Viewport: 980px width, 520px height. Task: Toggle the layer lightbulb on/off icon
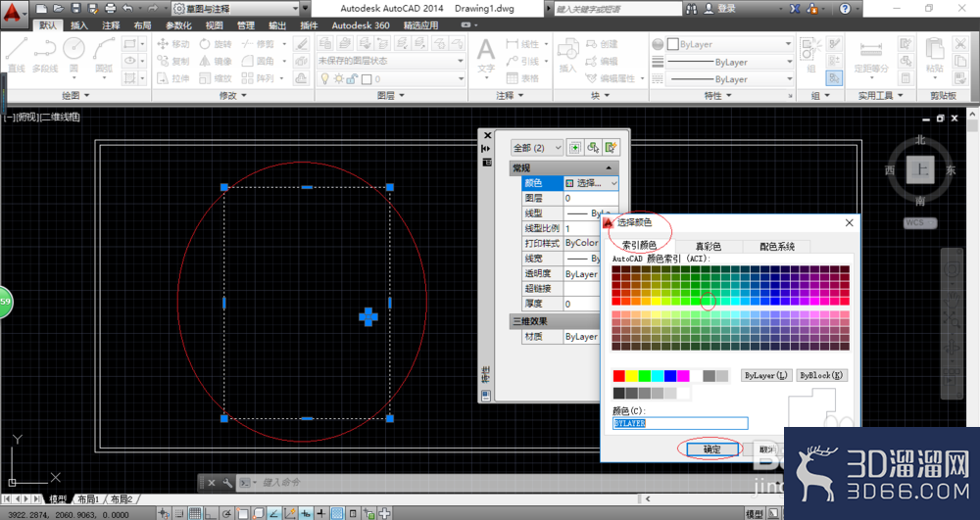pyautogui.click(x=325, y=78)
